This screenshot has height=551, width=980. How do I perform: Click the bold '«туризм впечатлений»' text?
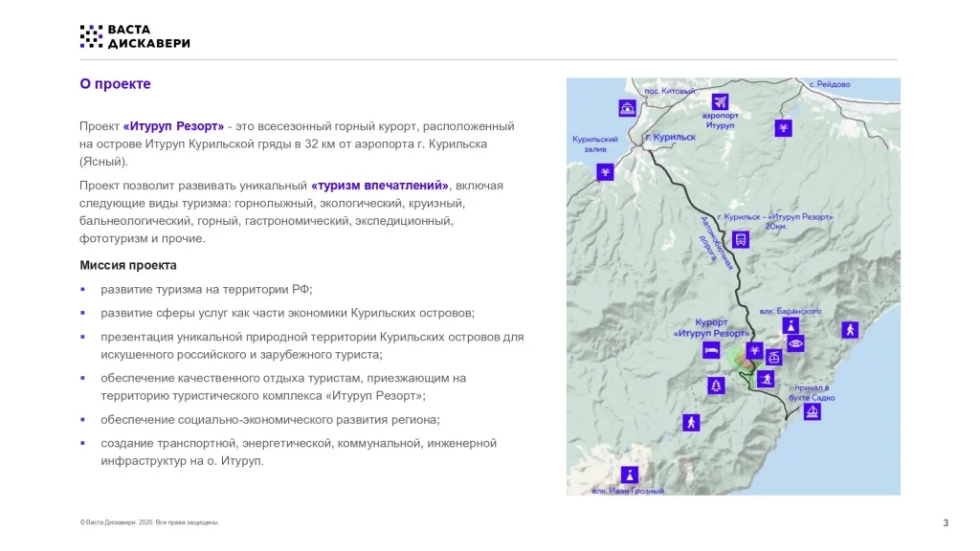pos(379,186)
